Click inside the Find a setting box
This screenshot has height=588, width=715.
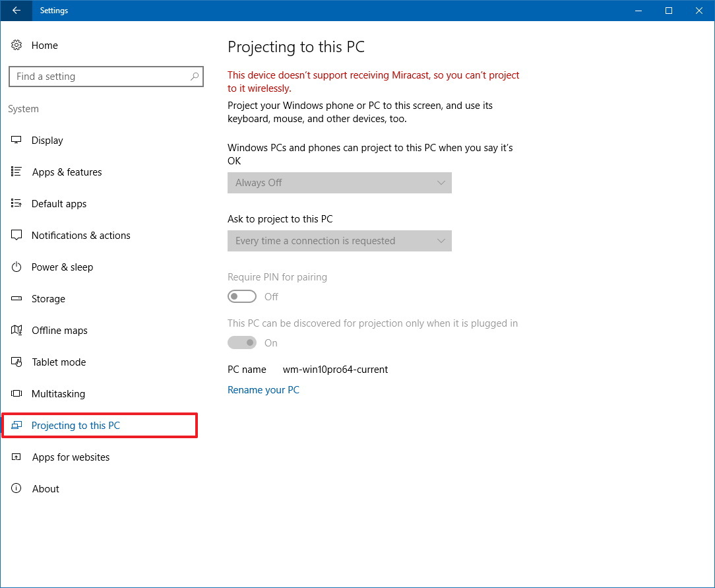pyautogui.click(x=99, y=77)
